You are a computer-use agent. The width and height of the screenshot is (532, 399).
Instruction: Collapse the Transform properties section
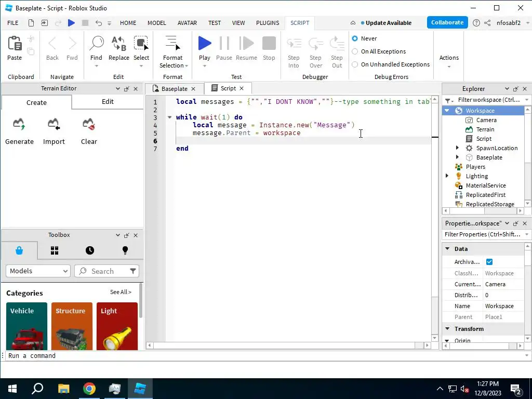[447, 328]
